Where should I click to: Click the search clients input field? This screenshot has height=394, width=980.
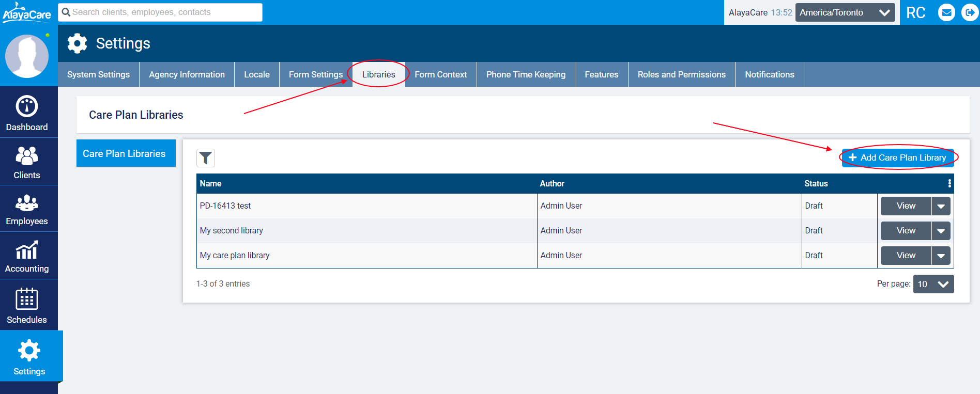pos(160,12)
